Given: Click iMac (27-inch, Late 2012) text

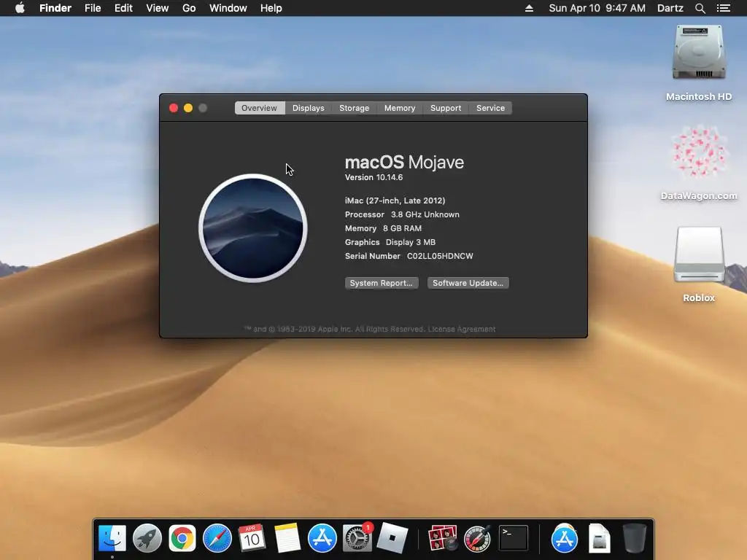Looking at the screenshot, I should click(x=395, y=201).
